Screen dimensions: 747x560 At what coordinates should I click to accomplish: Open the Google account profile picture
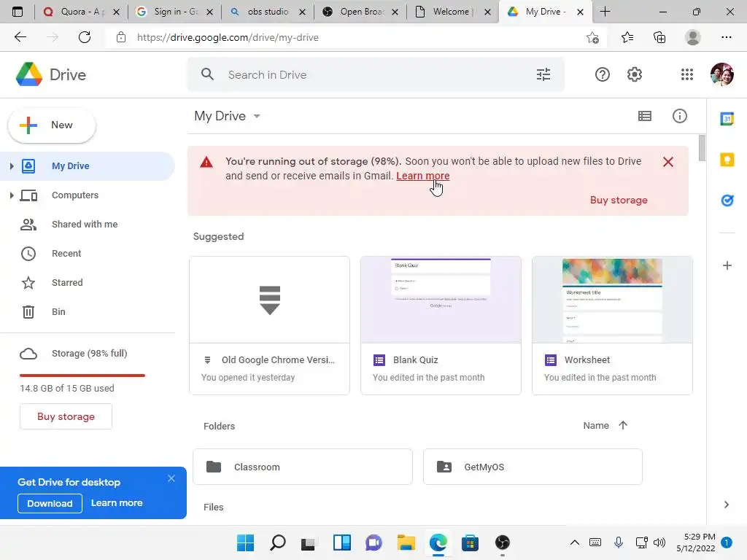pos(721,74)
